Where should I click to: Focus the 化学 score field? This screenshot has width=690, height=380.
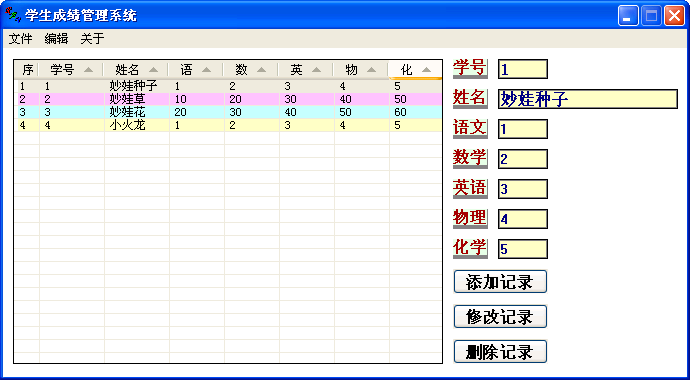[523, 249]
